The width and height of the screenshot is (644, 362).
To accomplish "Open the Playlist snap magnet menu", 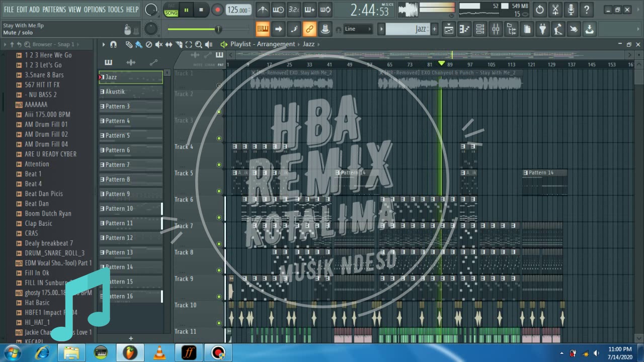I will (x=114, y=44).
